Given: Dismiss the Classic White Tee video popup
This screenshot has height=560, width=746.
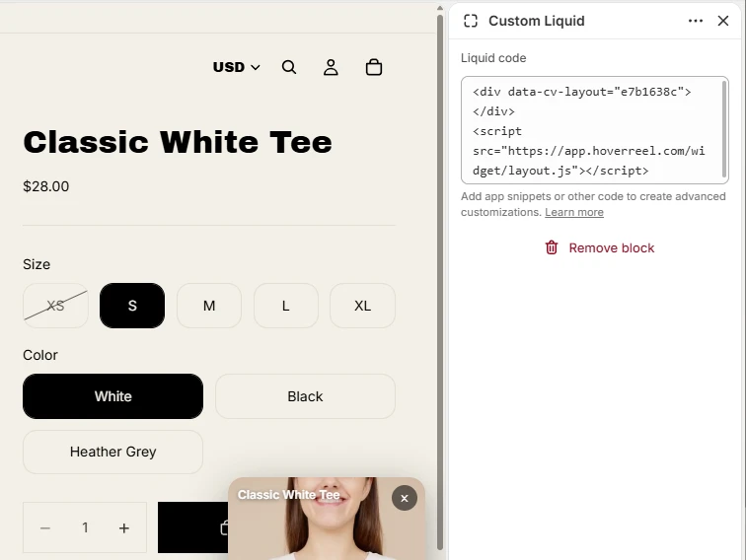Looking at the screenshot, I should coord(405,498).
